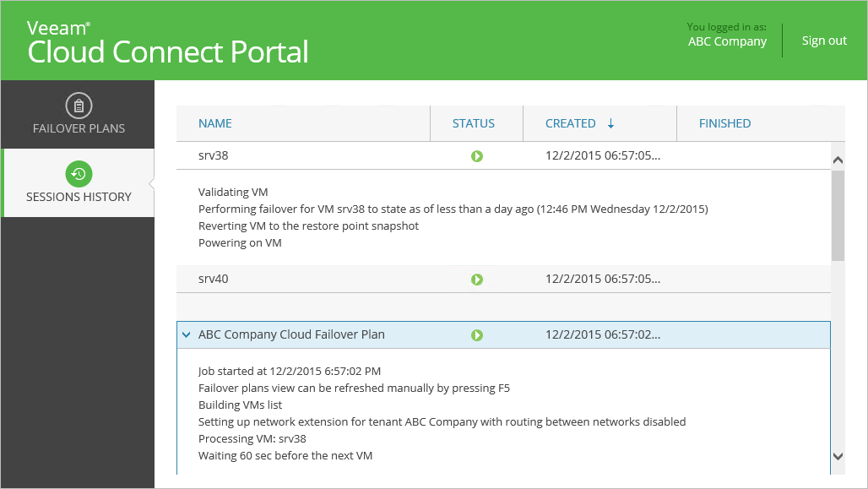Screen dimensions: 868x489
Task: Sort sessions by Name column
Action: pos(215,123)
